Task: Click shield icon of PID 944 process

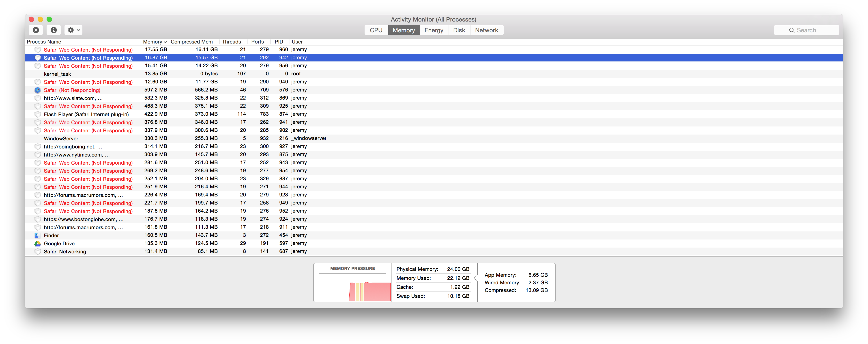Action: (x=37, y=187)
